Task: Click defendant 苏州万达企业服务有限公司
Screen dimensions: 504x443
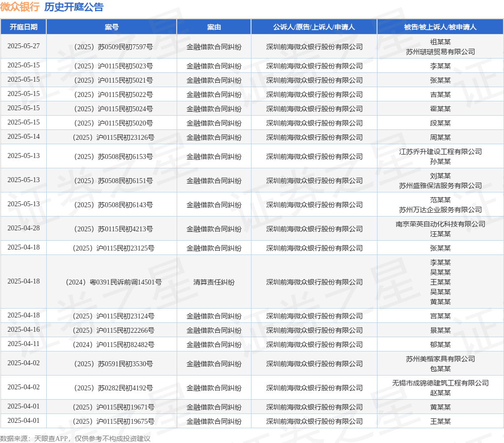Action: (x=441, y=210)
